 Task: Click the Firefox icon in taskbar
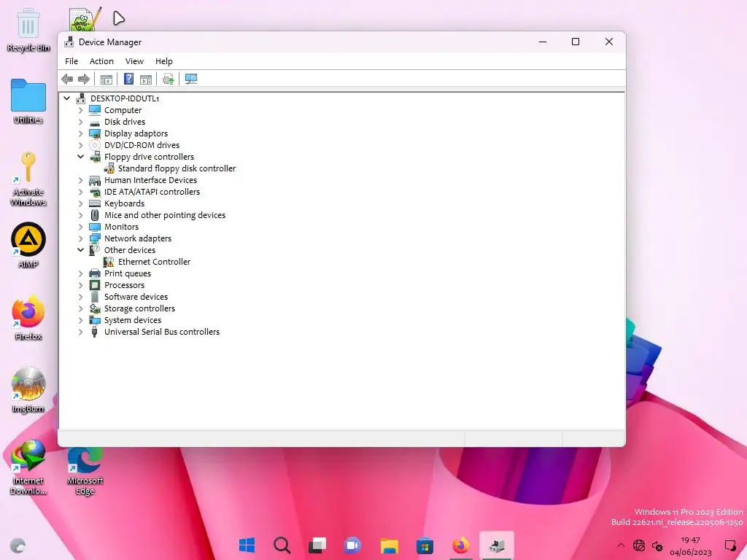point(461,545)
